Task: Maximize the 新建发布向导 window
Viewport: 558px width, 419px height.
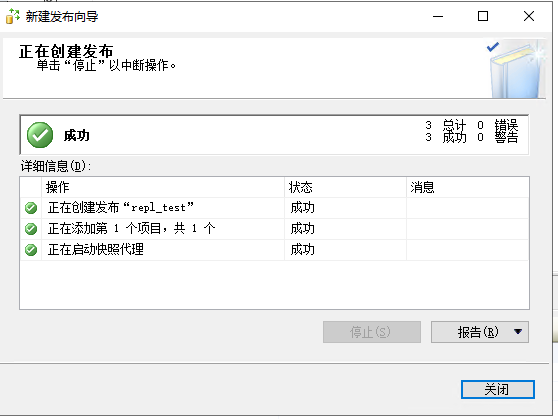Action: click(483, 16)
